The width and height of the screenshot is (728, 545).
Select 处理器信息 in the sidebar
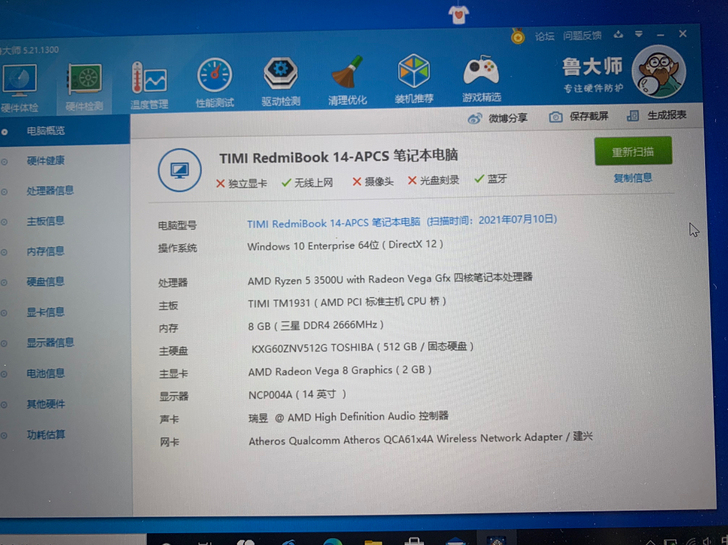[x=50, y=191]
